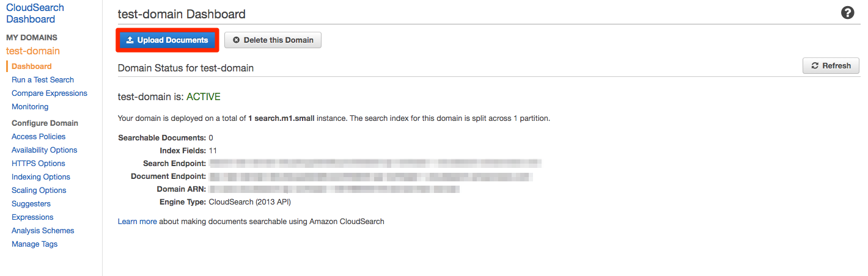Select Availability Options in sidebar
Screen dimensions: 868x276
pyautogui.click(x=45, y=150)
